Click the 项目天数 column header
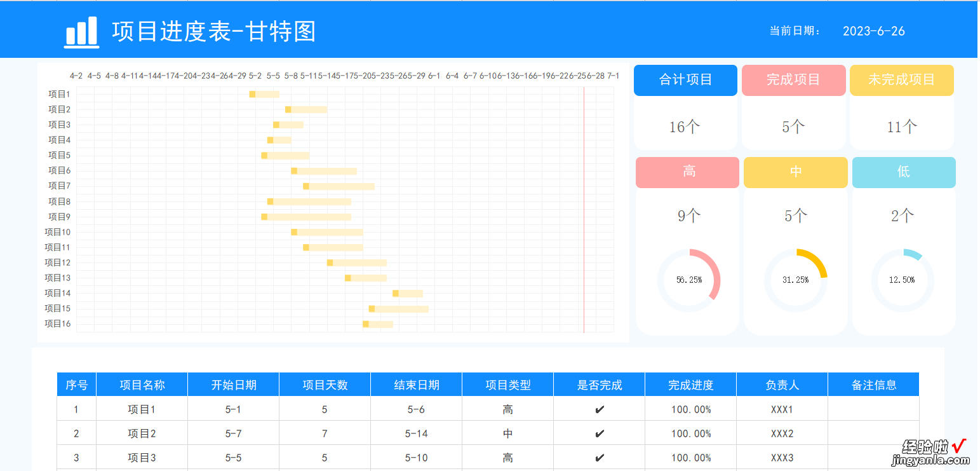The height and width of the screenshot is (471, 980). click(x=325, y=385)
